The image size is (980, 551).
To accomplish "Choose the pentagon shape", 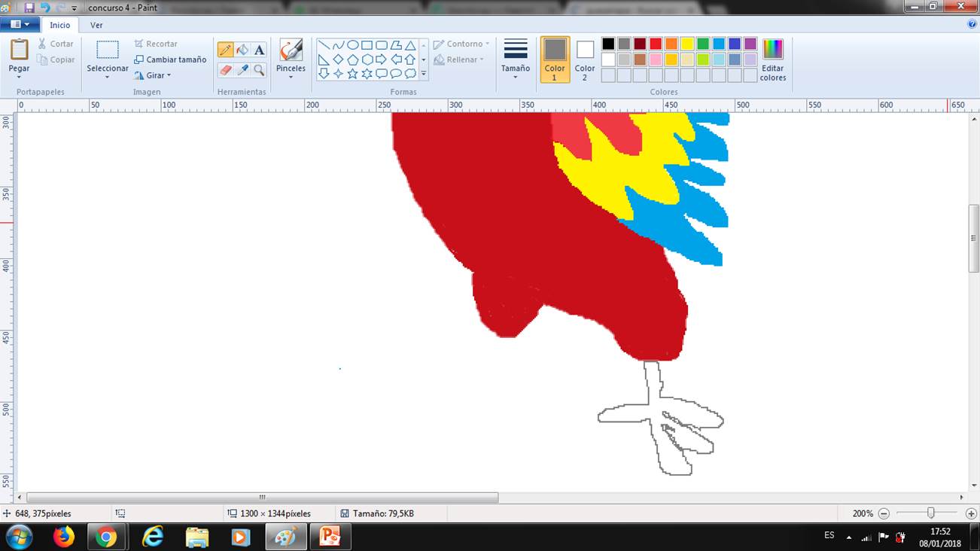I will tap(352, 59).
